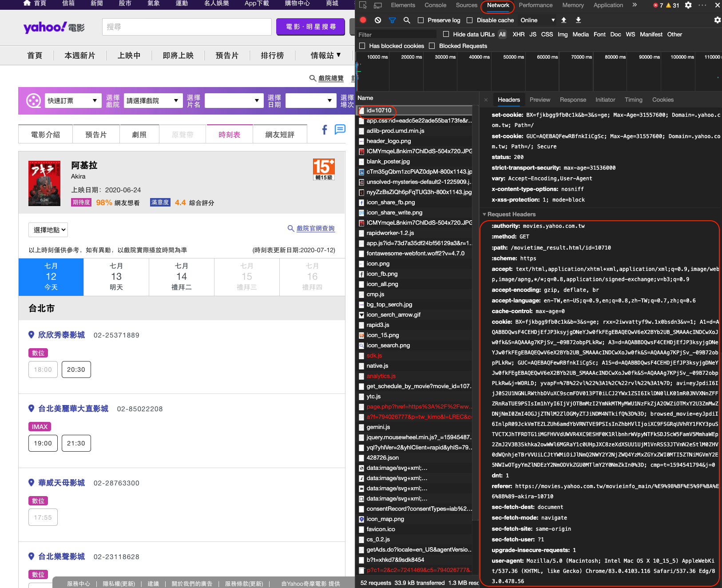Click map pin beside 華威天母影城
Image resolution: width=722 pixels, height=588 pixels.
point(31,482)
